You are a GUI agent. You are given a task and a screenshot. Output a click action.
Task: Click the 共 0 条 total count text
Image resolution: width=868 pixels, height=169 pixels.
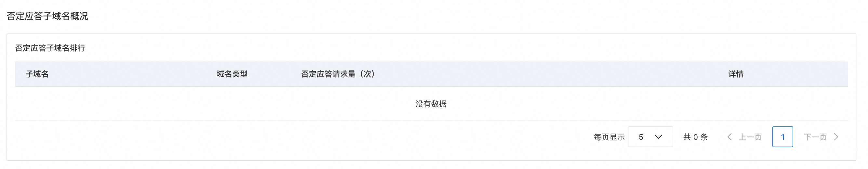coord(695,137)
